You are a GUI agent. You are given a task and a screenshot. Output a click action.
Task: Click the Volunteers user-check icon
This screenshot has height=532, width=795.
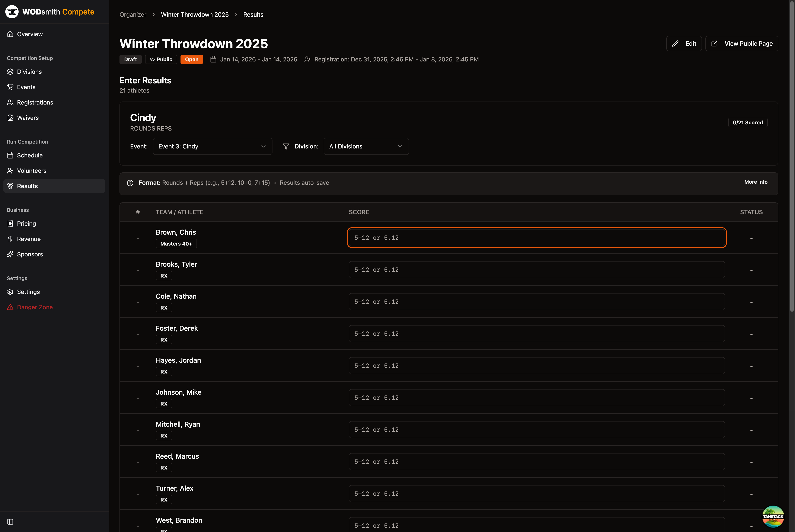(10, 171)
